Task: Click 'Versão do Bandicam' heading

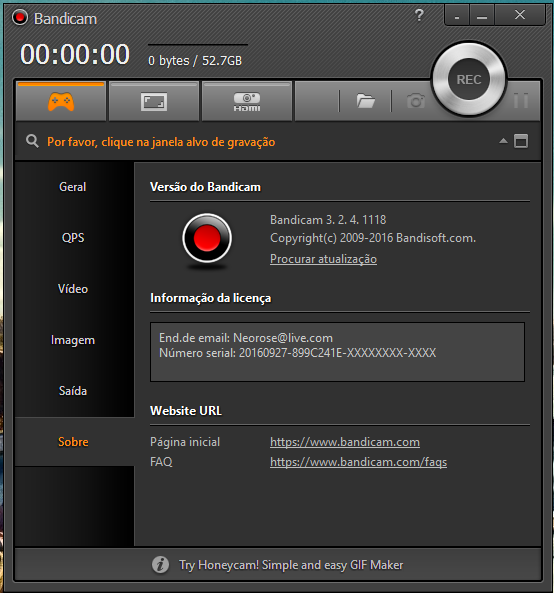Action: [205, 187]
